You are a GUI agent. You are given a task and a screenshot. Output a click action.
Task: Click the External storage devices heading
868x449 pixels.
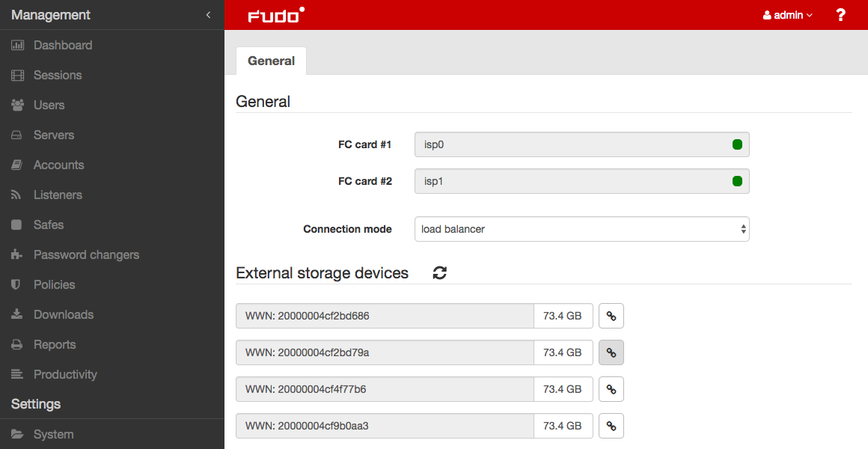(x=323, y=273)
